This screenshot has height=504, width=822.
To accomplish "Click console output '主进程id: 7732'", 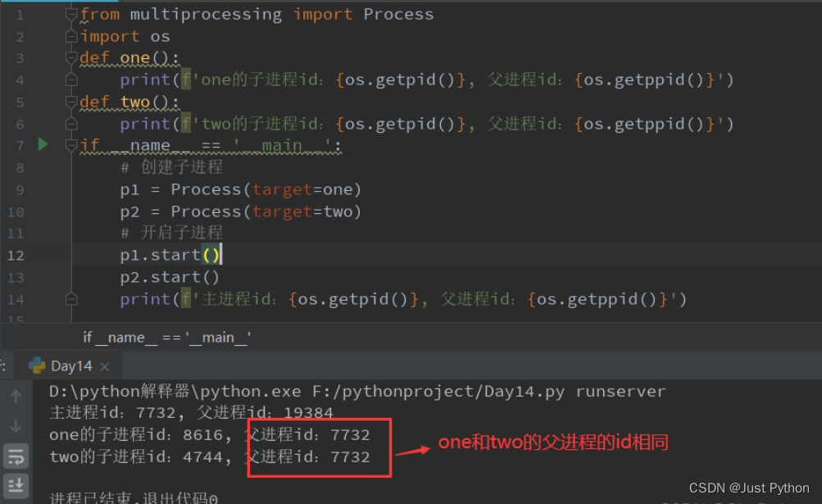I will (112, 413).
